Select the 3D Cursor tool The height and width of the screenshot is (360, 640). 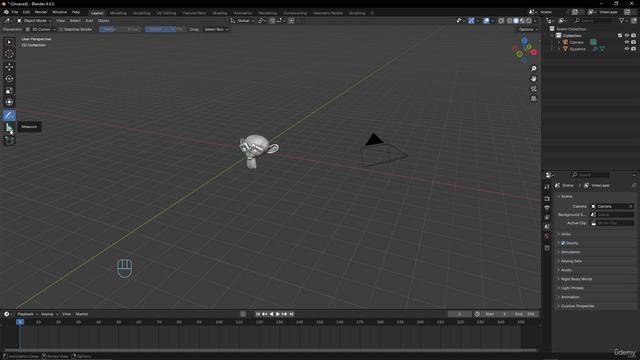[x=9, y=54]
